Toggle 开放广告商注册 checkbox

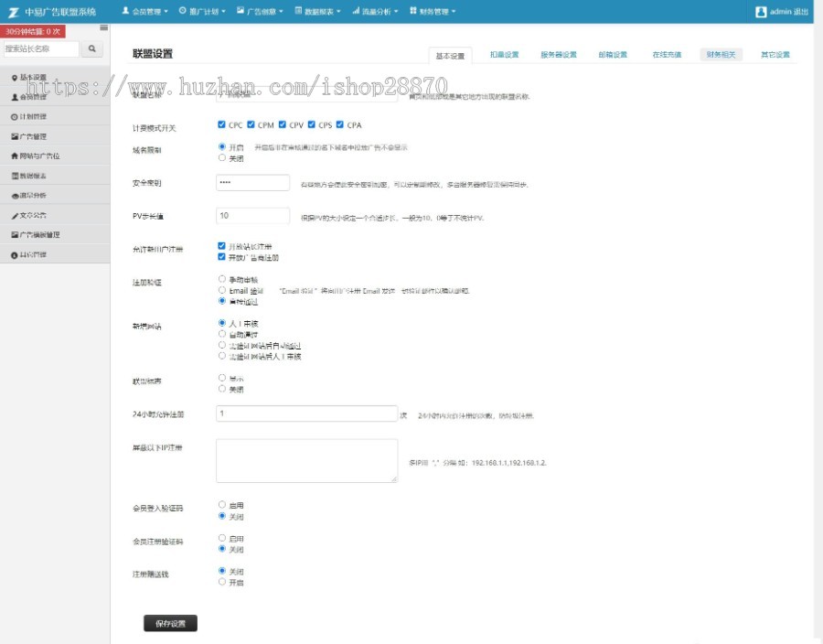click(221, 257)
